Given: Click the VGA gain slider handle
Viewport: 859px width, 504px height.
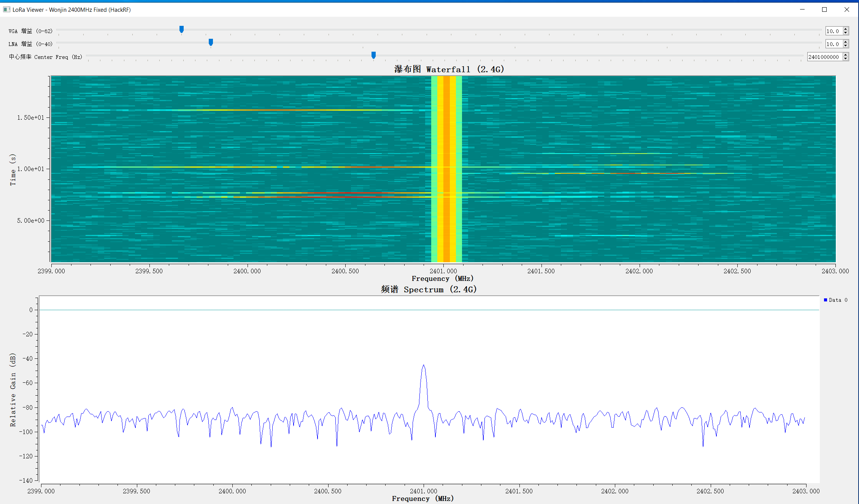Looking at the screenshot, I should (181, 29).
